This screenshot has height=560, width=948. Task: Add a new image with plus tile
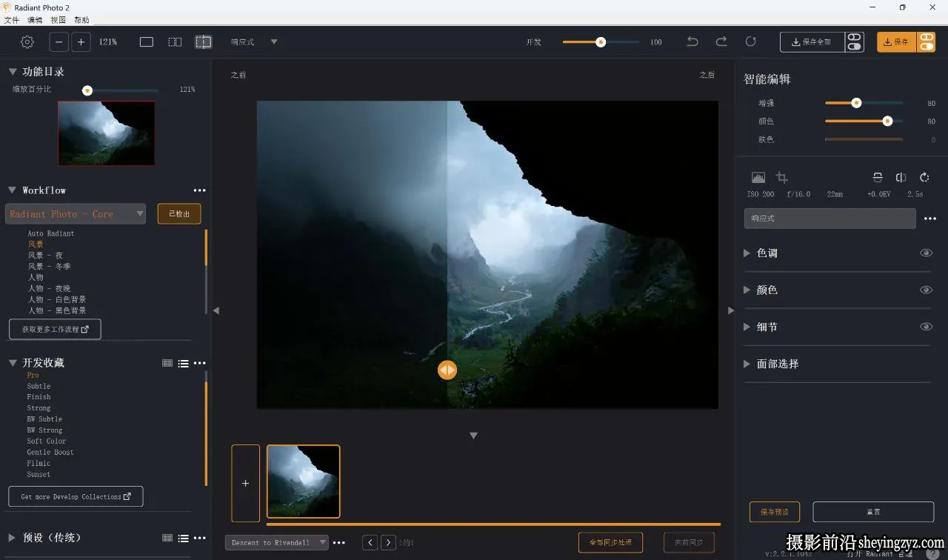click(x=246, y=483)
